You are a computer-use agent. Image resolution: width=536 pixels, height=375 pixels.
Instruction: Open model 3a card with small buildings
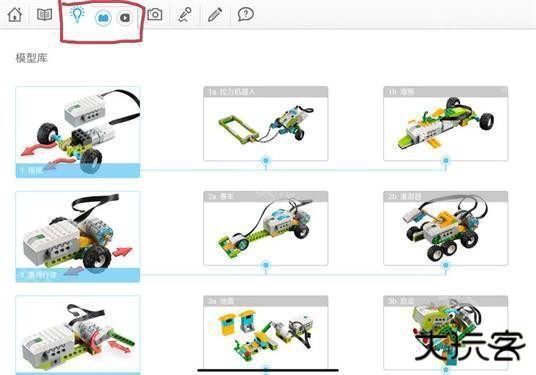click(x=266, y=333)
